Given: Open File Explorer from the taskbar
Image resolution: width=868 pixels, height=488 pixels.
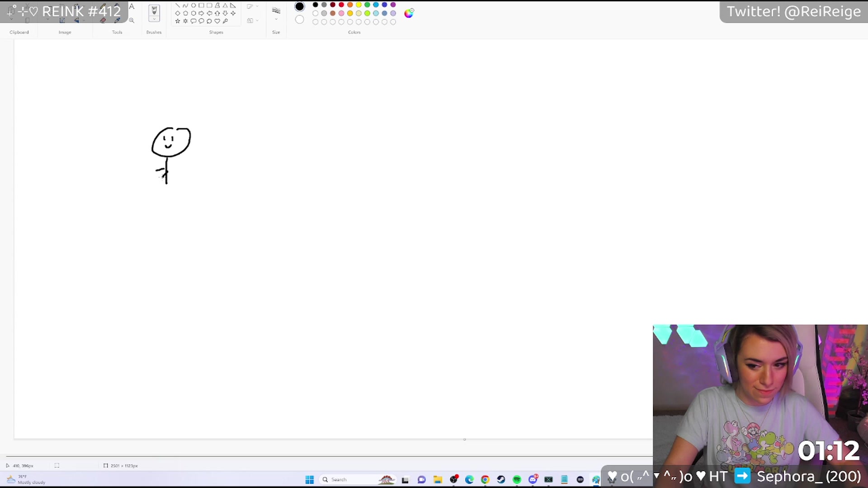Looking at the screenshot, I should point(438,479).
